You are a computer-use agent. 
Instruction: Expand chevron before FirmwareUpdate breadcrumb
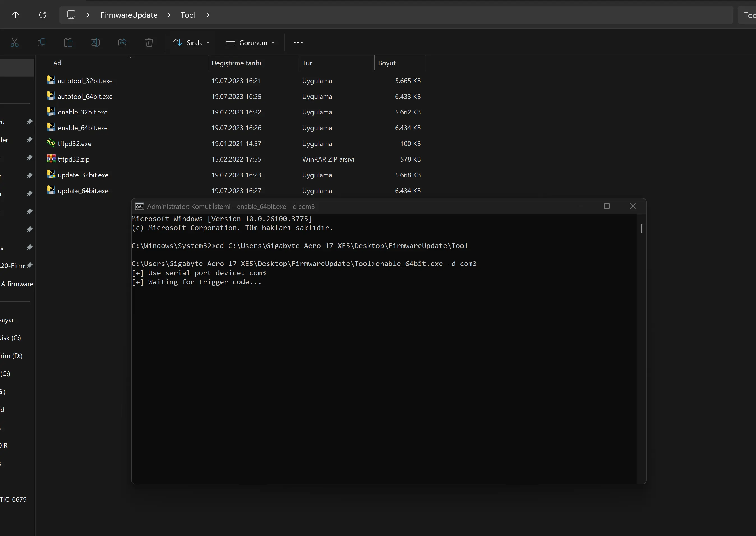click(88, 15)
